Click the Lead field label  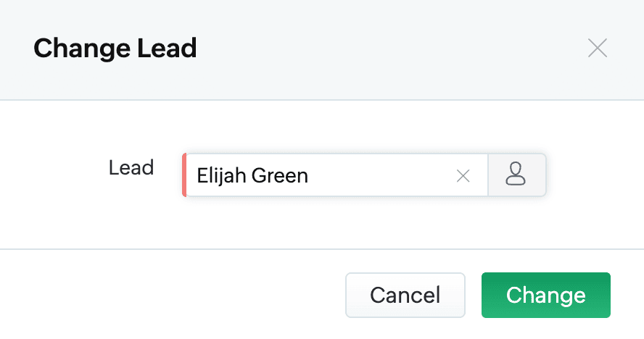pos(131,167)
